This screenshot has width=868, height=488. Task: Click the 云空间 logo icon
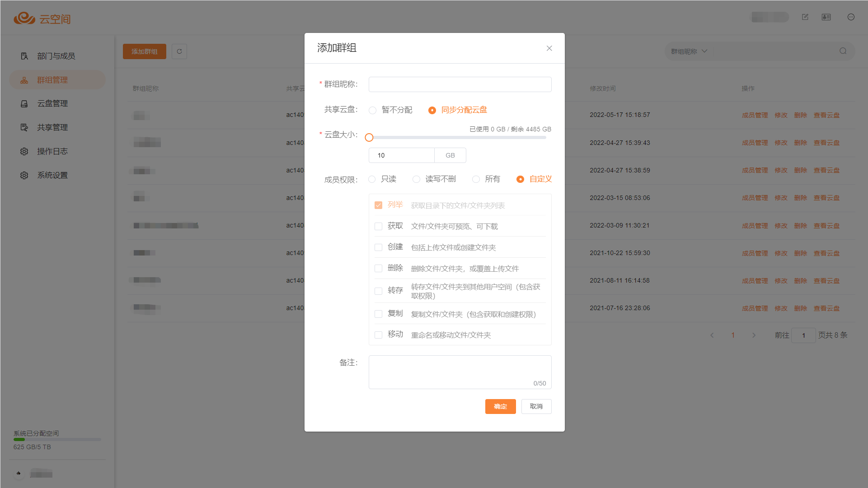tap(24, 18)
